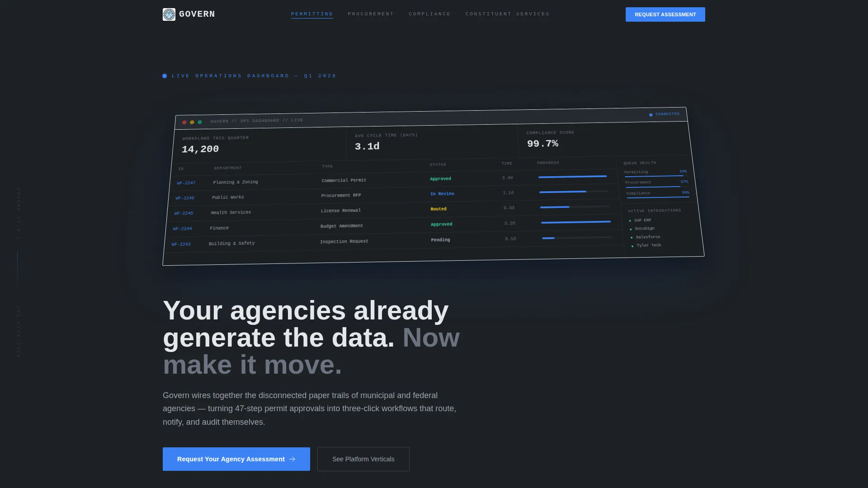
Task: Click the green window dot in dashboard
Action: [x=200, y=122]
